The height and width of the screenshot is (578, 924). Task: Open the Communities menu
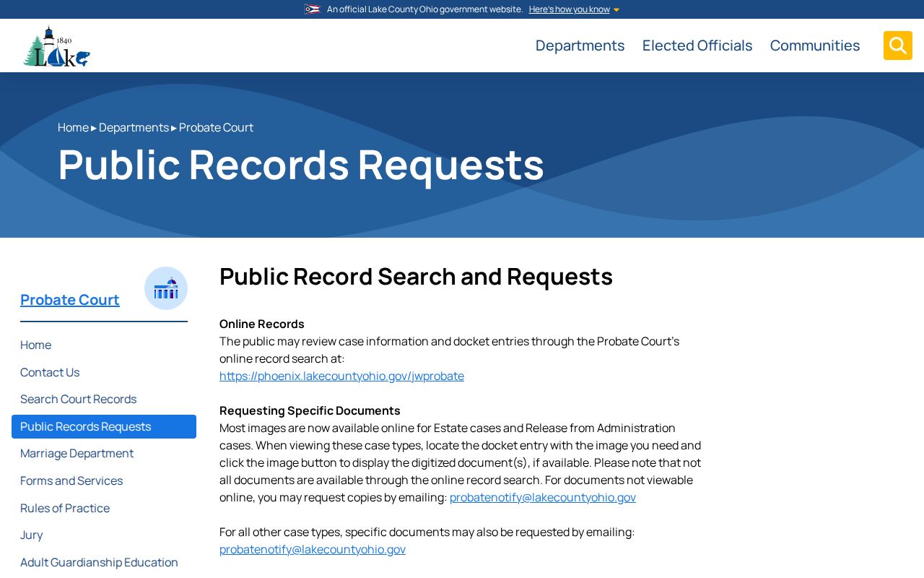[815, 46]
